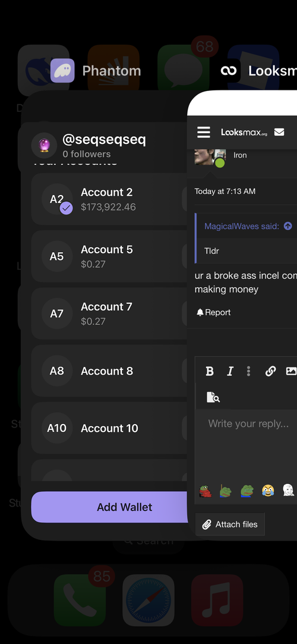Insert the crying laughing emoji
The height and width of the screenshot is (644, 297).
click(x=268, y=491)
